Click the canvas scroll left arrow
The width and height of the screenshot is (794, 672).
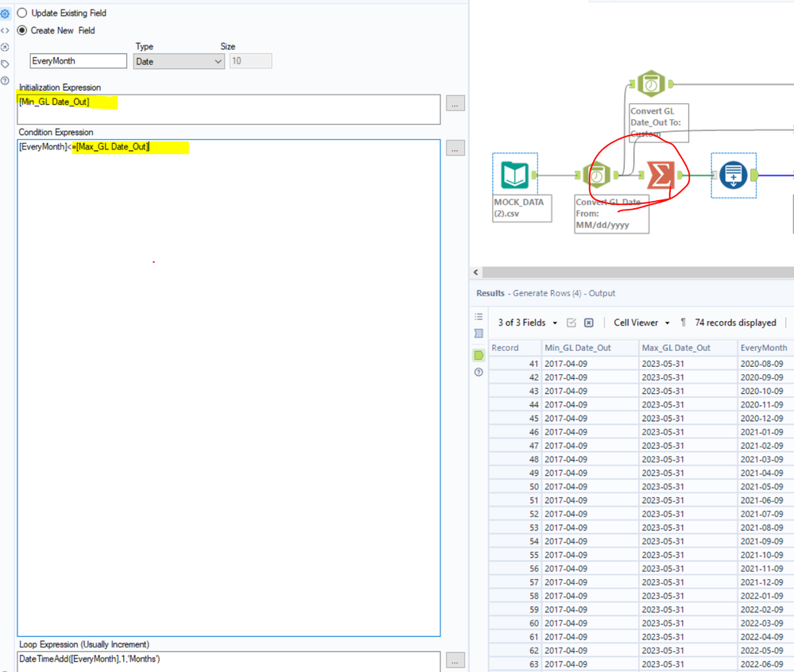point(476,272)
